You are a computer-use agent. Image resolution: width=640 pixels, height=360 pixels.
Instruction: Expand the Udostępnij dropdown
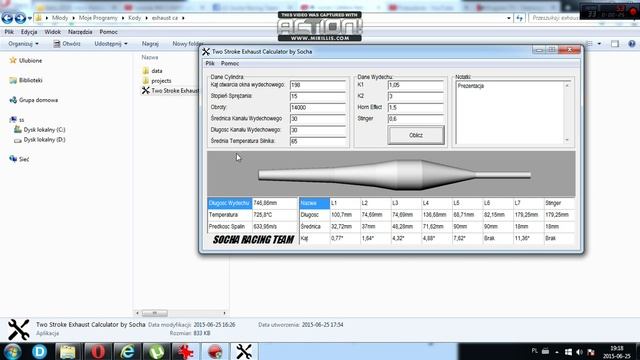point(111,44)
